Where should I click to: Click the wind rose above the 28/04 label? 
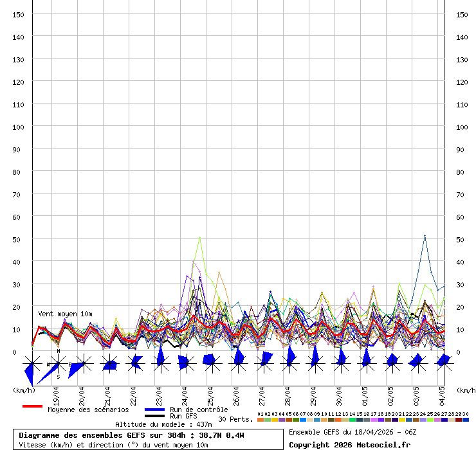[x=289, y=363]
